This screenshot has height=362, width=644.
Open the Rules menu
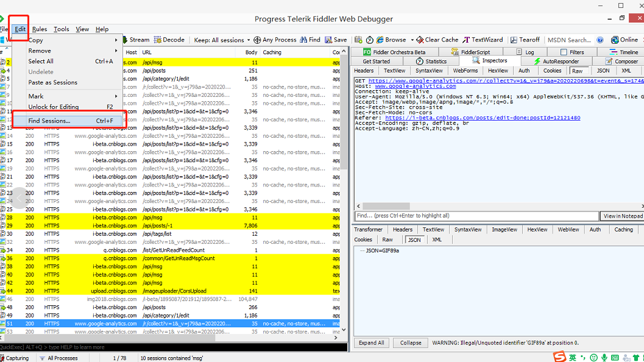[40, 29]
